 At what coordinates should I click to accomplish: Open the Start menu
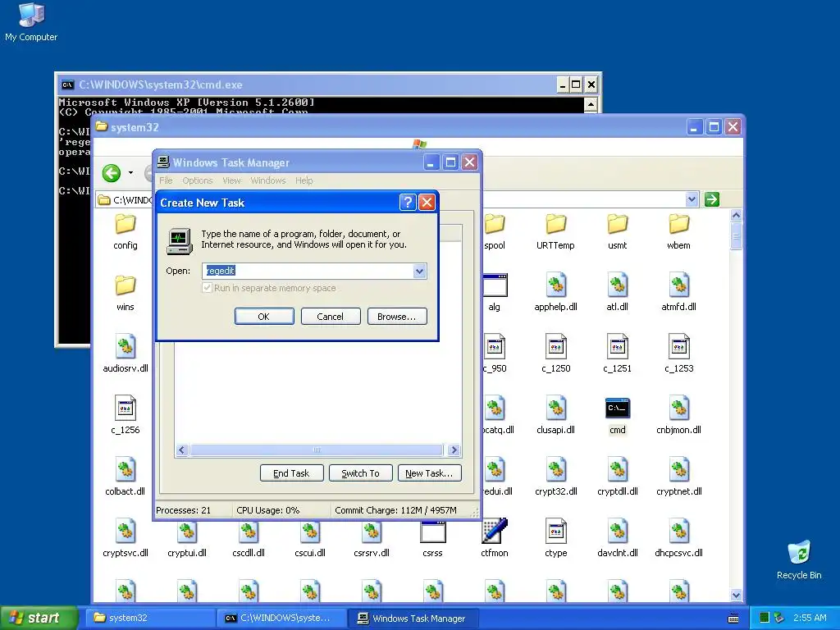pyautogui.click(x=39, y=618)
